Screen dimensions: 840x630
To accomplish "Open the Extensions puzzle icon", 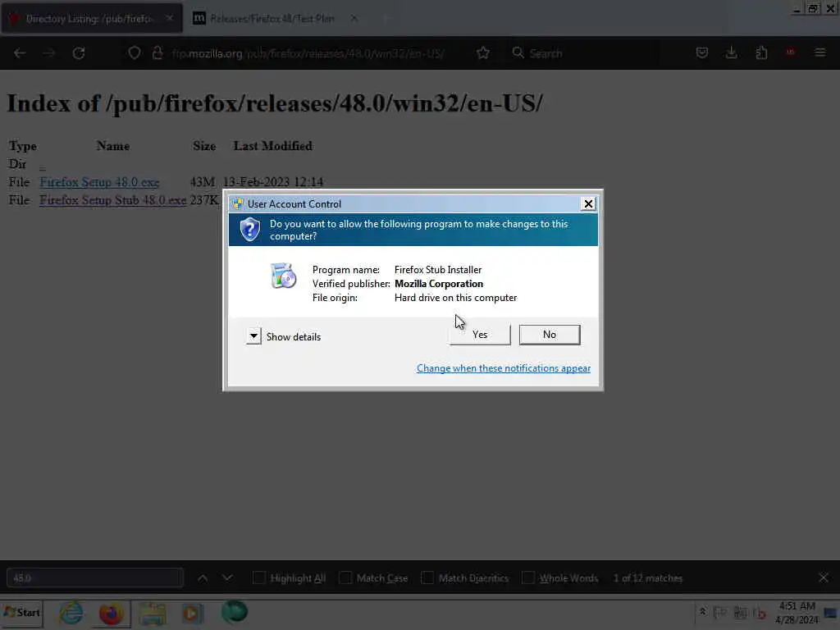I will (761, 52).
